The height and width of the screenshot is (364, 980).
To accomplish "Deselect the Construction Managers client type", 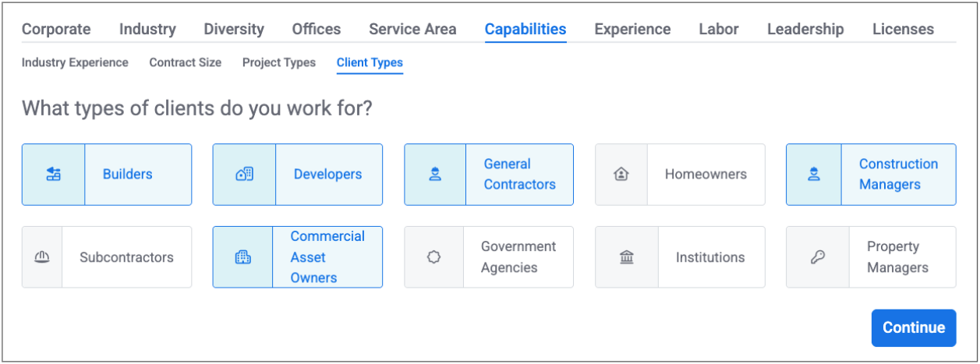I will [x=898, y=175].
